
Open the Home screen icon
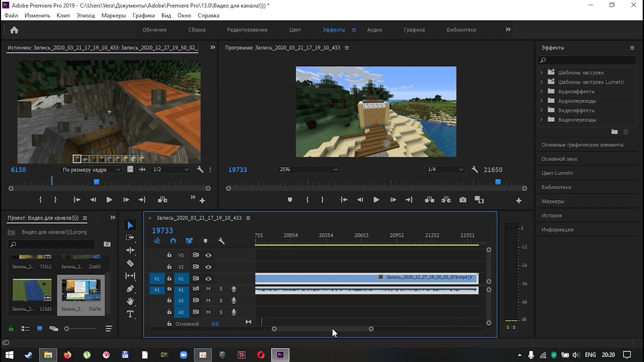14,30
